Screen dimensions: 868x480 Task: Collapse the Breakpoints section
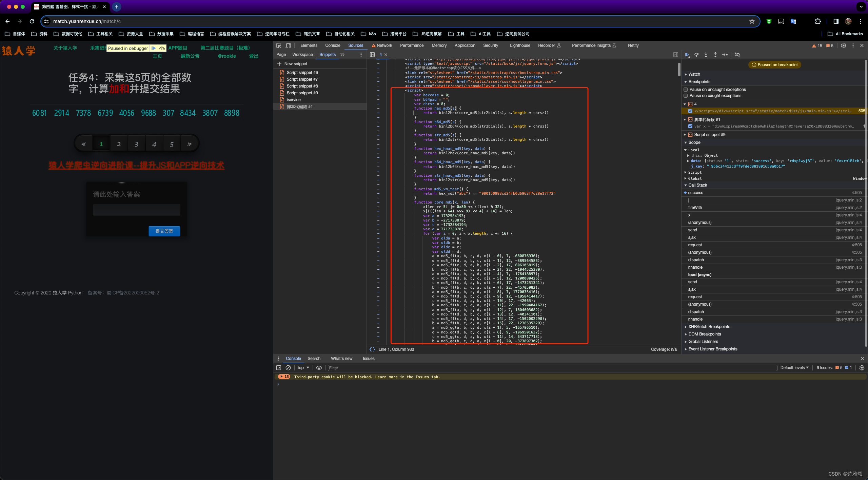(699, 82)
